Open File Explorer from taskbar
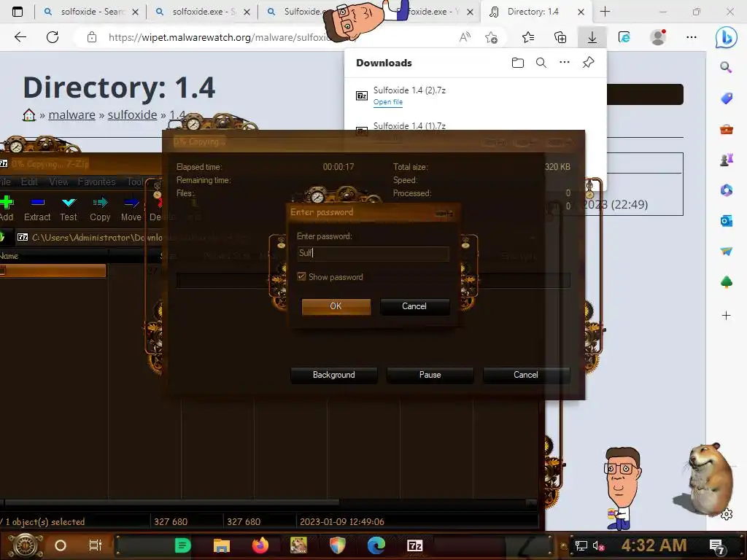 click(x=222, y=545)
